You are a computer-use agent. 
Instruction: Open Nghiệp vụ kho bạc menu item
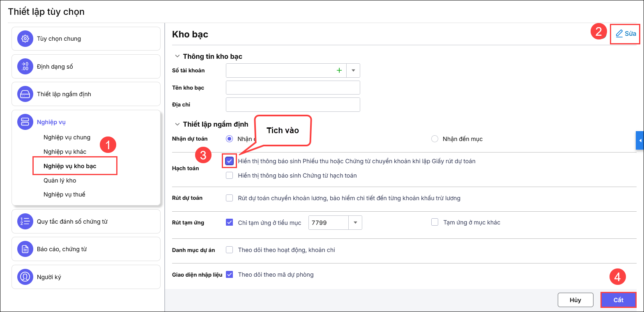click(70, 166)
